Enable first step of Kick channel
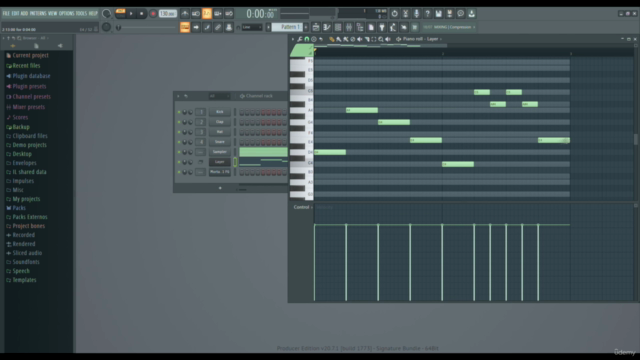Viewport: 640px width, 360px height. [x=242, y=112]
